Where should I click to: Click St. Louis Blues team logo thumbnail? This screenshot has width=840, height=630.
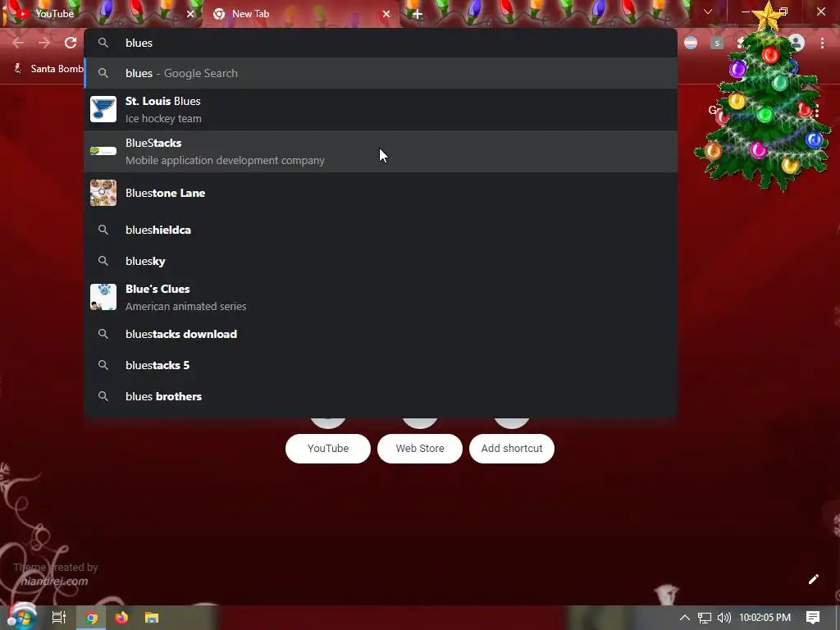103,109
